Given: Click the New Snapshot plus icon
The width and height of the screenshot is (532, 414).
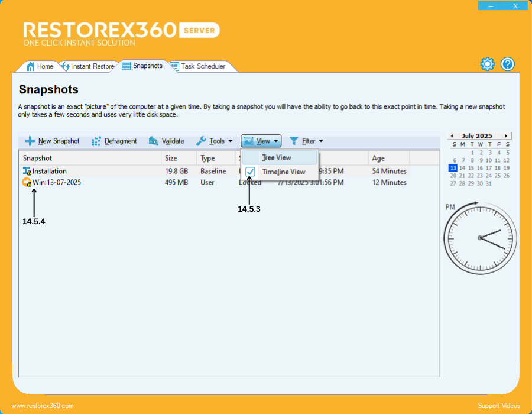Looking at the screenshot, I should coord(30,141).
